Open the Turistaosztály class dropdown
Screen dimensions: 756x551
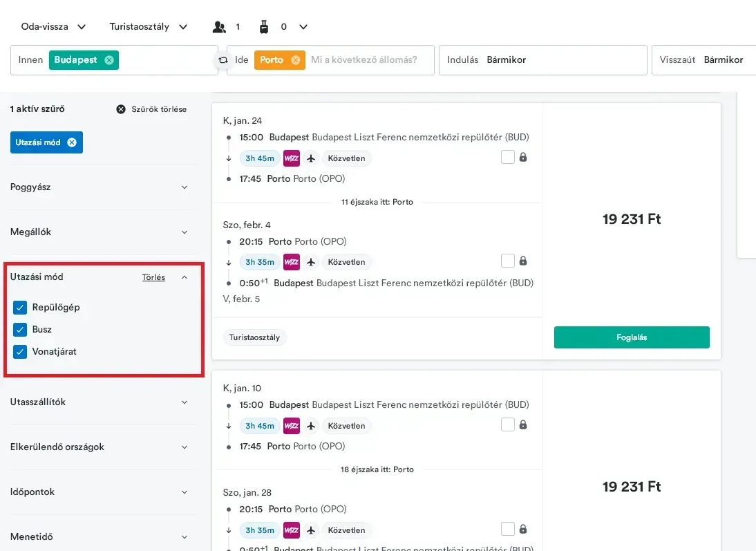tap(148, 26)
